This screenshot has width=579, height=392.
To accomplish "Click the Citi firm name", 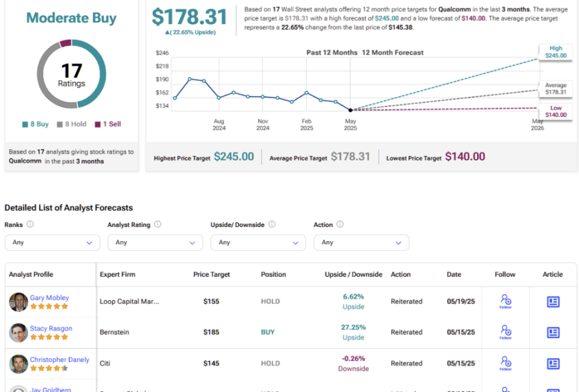I will coord(105,363).
